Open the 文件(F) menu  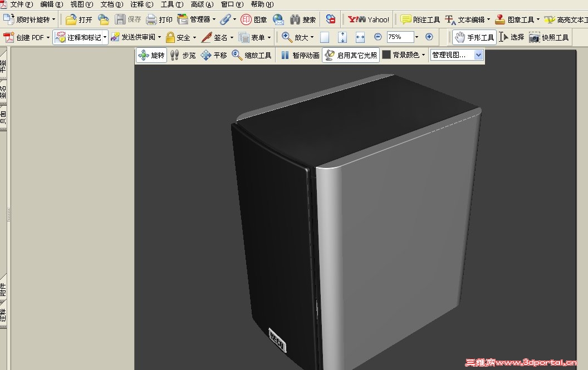tap(21, 4)
